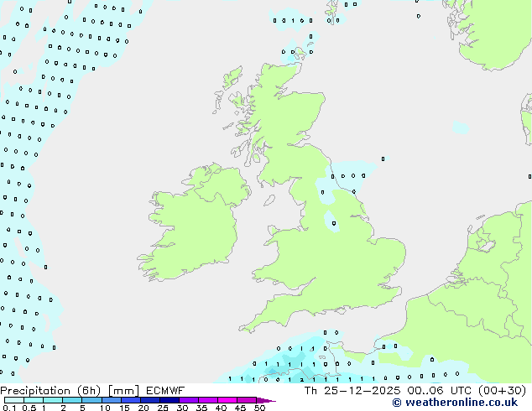Click the 40–45 mm magenta legend swatch

227,400
